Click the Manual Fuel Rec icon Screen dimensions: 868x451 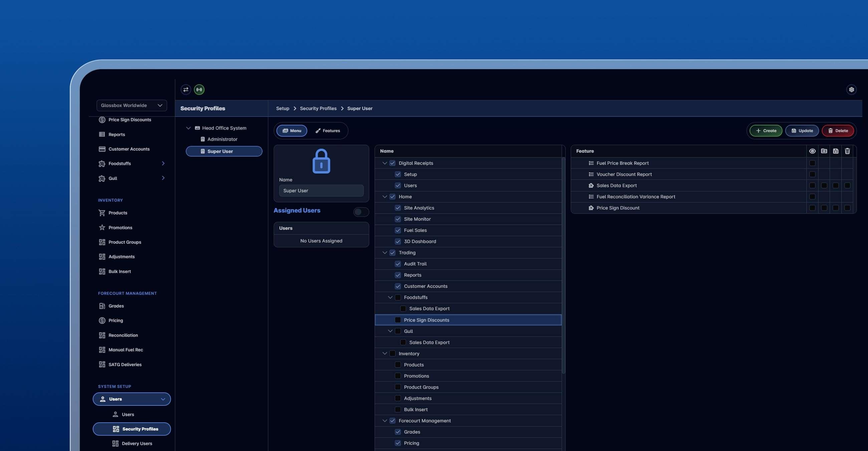coord(102,349)
